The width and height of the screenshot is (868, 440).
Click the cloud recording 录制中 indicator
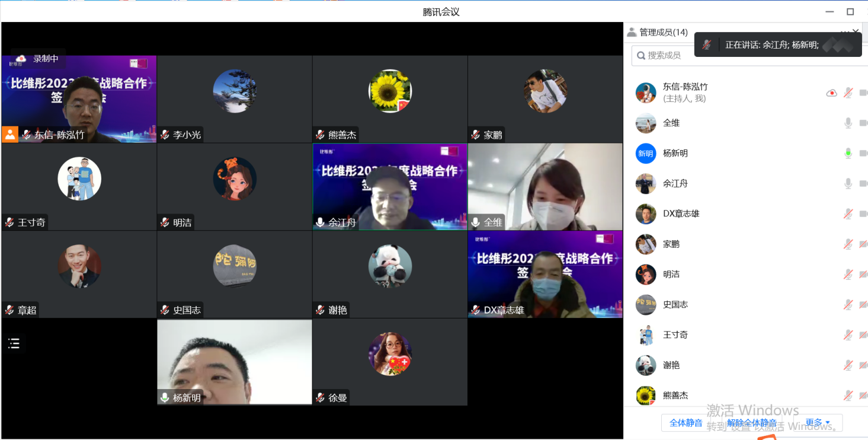38,59
